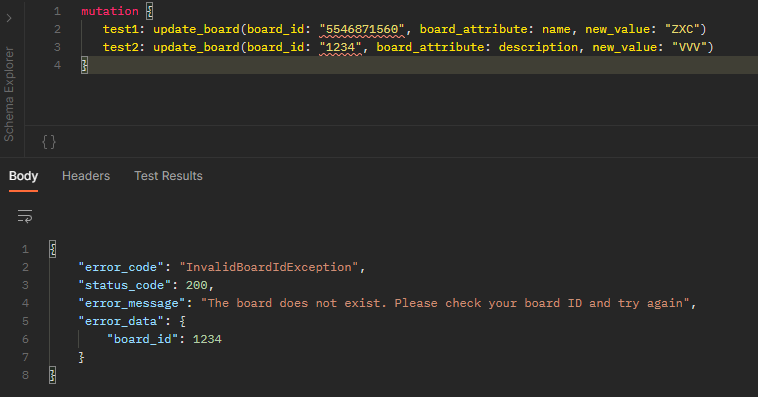The width and height of the screenshot is (758, 397).
Task: Click the "1234" board id in query line 3
Action: pos(340,47)
